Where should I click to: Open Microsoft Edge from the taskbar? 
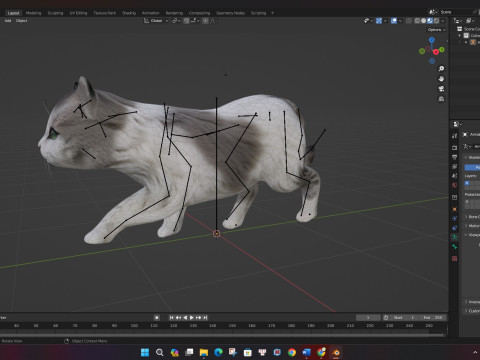coord(218,352)
